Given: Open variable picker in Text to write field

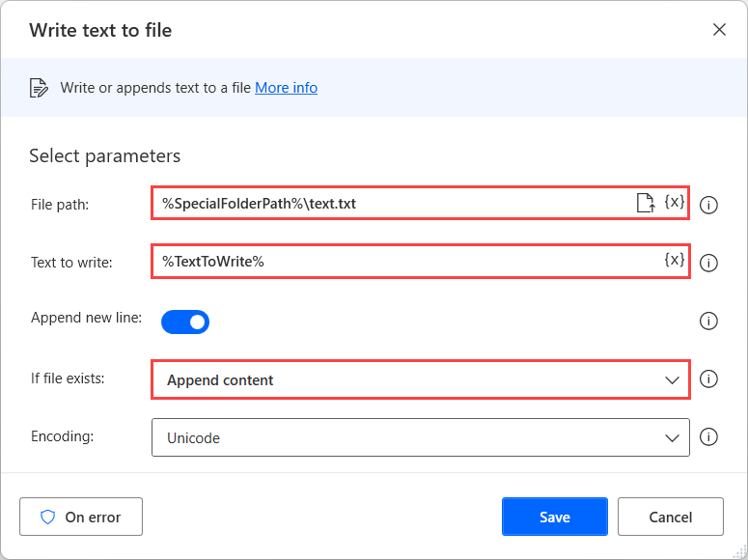Looking at the screenshot, I should point(675,260).
